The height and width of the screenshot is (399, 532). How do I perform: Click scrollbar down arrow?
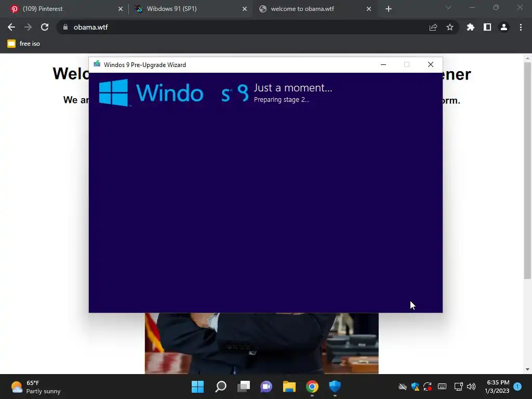(x=527, y=369)
